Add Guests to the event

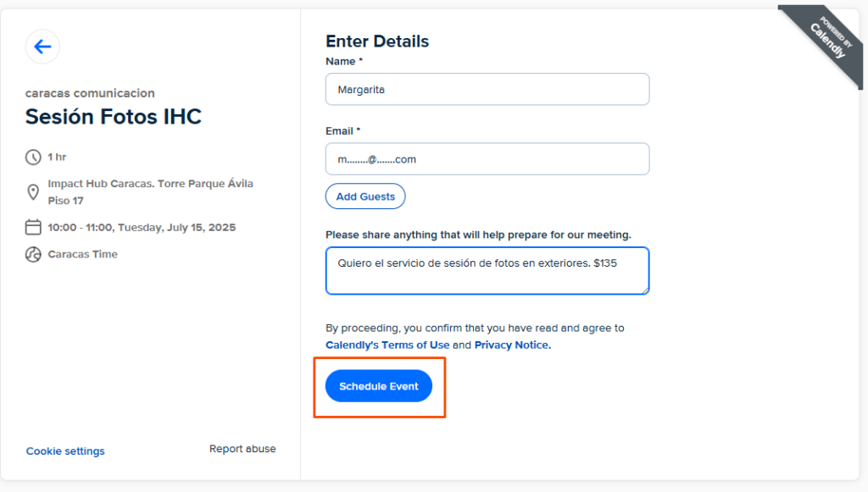(x=365, y=196)
